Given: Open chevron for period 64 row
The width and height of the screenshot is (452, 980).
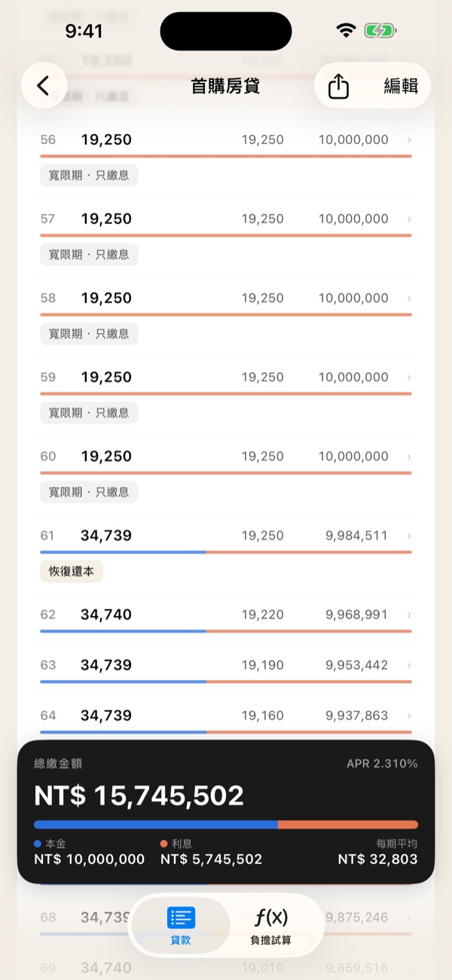Looking at the screenshot, I should (409, 715).
